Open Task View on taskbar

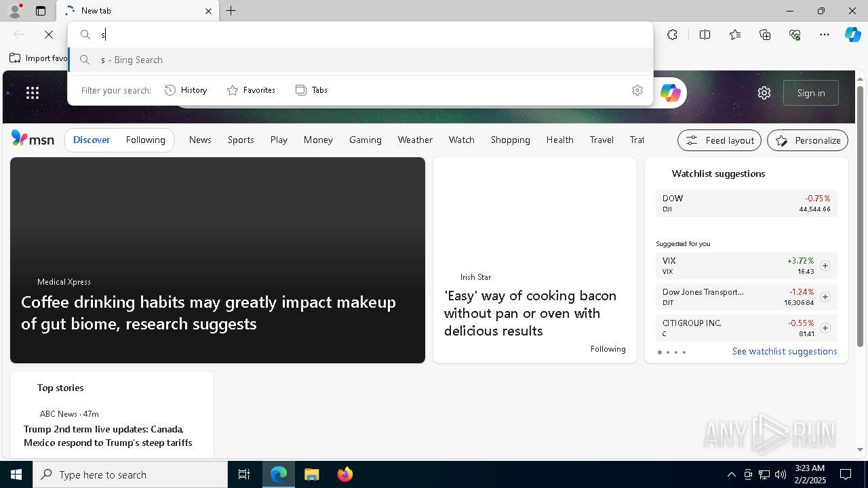(x=244, y=474)
